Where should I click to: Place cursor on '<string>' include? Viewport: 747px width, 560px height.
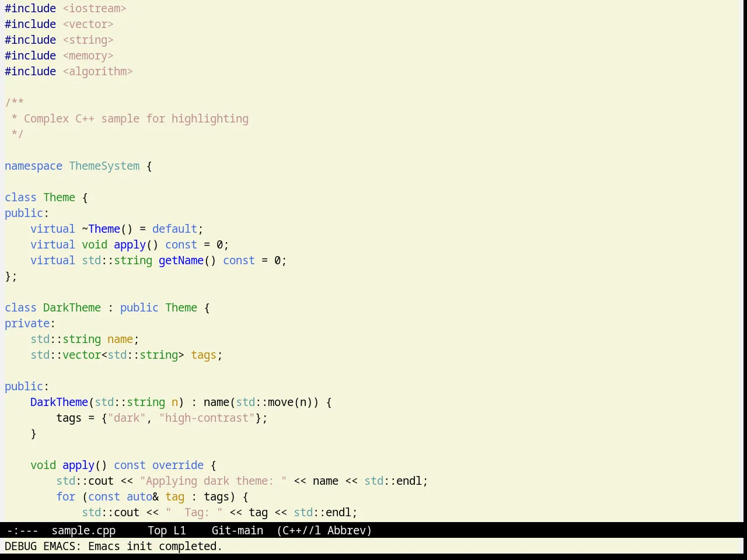(88, 40)
